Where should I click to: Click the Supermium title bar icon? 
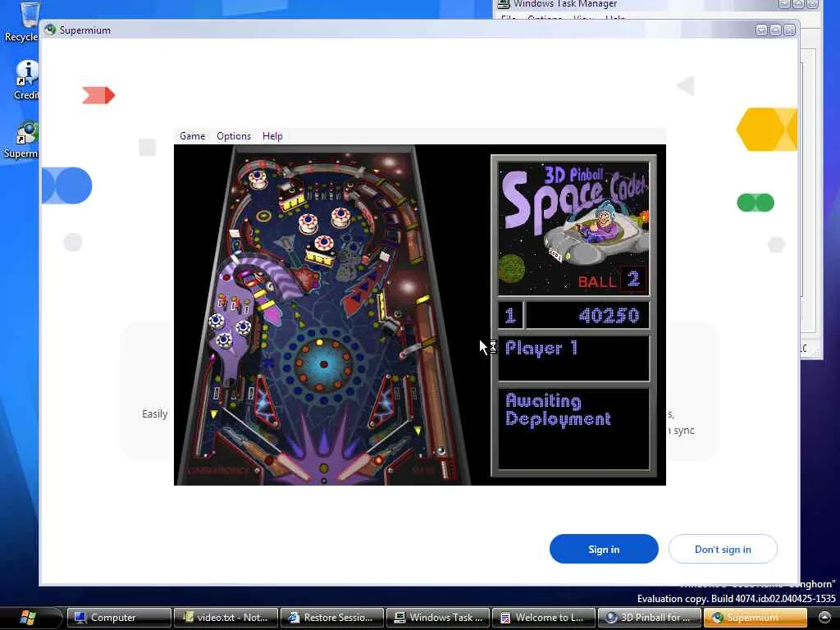pyautogui.click(x=50, y=30)
